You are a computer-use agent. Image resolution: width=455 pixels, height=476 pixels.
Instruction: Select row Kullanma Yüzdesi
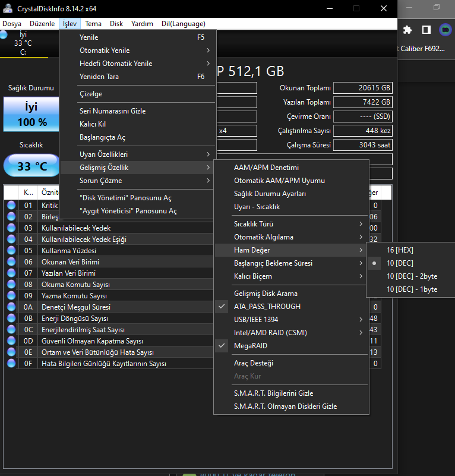(x=109, y=250)
